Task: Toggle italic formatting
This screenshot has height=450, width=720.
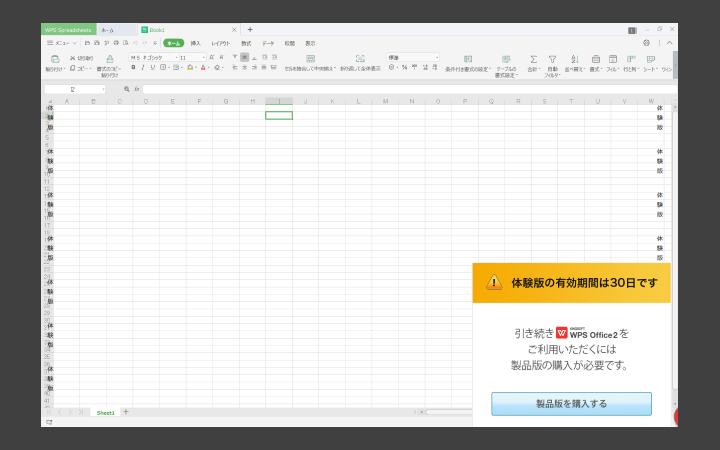Action: point(143,68)
